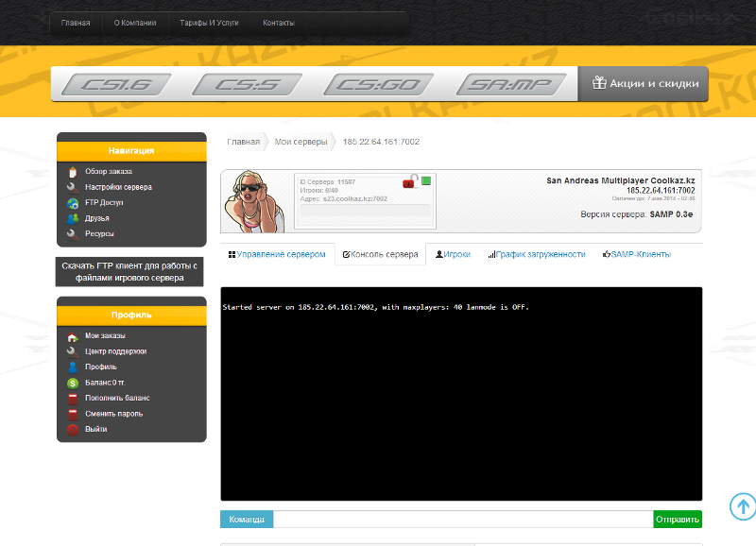Click the green Отправить button

678,520
